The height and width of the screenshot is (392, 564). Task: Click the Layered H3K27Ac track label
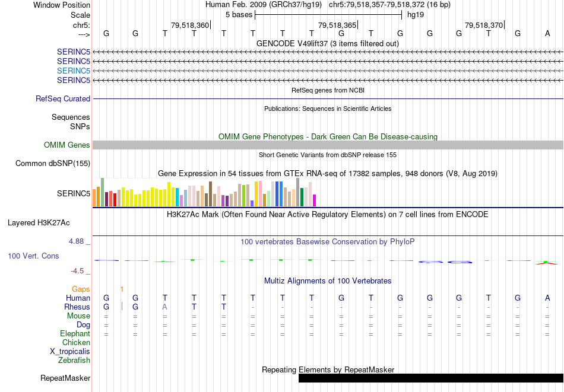tap(39, 223)
